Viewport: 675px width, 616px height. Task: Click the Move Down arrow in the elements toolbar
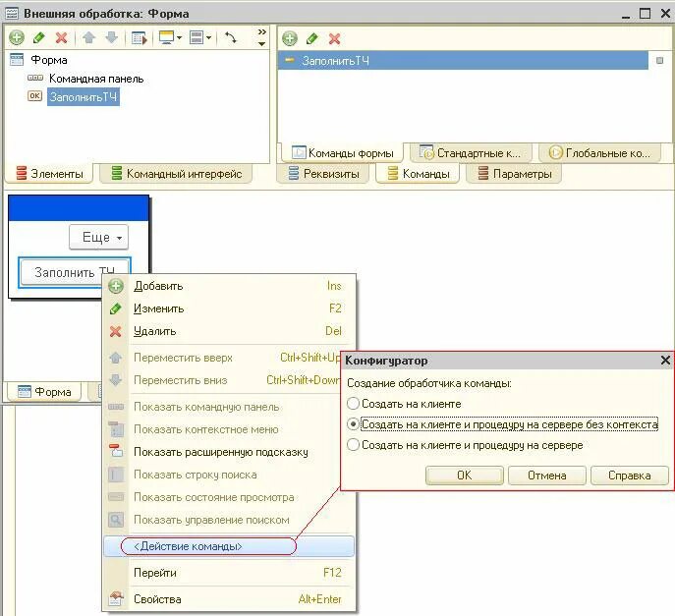[x=111, y=38]
